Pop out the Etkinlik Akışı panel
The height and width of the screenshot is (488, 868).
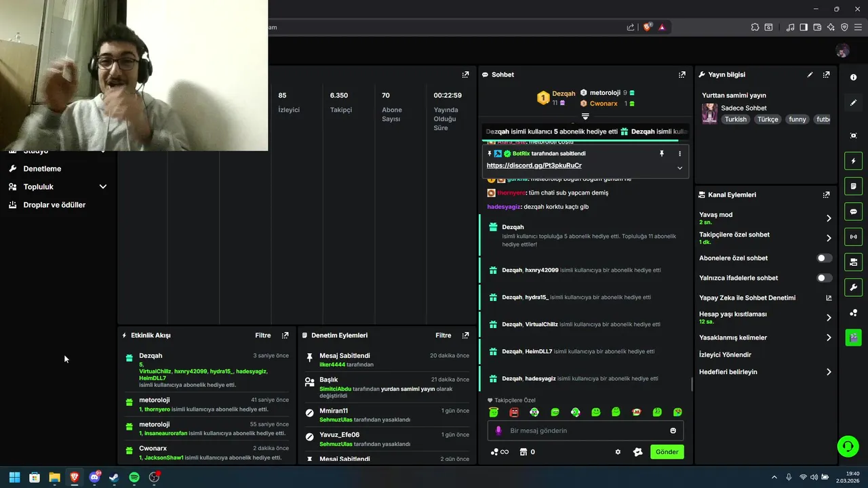click(x=285, y=335)
